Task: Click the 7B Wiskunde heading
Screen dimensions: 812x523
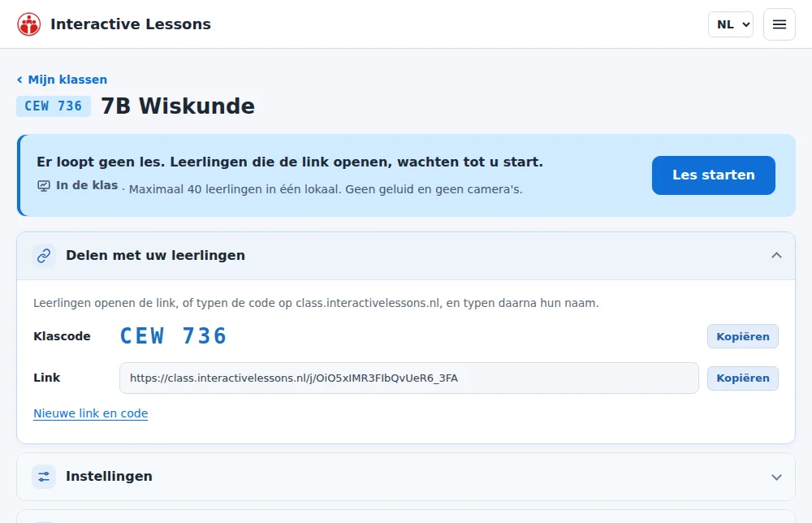Action: [x=178, y=106]
